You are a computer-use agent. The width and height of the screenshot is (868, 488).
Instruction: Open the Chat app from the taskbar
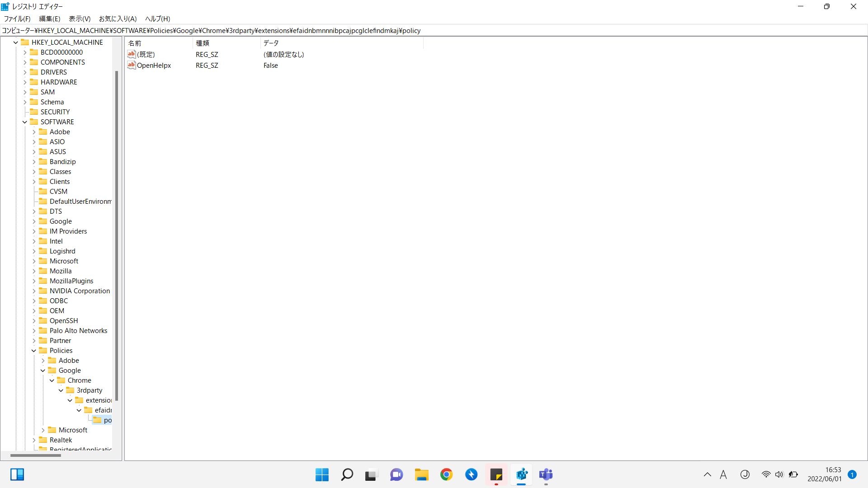click(396, 475)
